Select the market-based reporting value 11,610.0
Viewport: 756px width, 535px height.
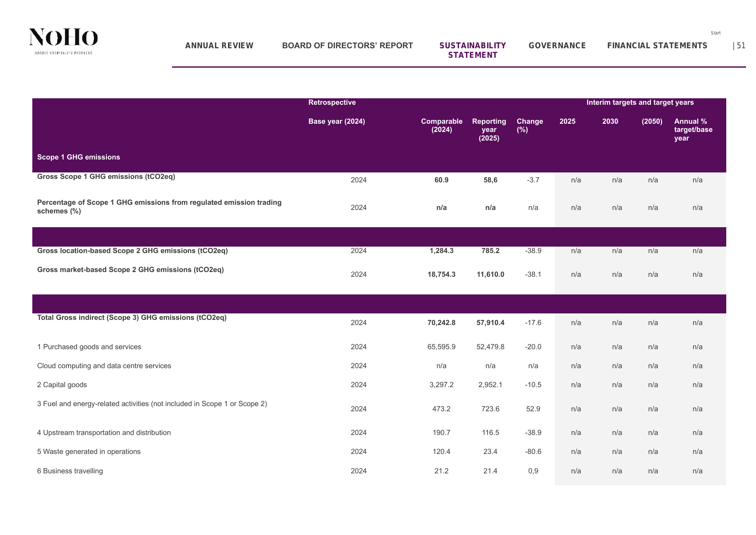pos(490,275)
